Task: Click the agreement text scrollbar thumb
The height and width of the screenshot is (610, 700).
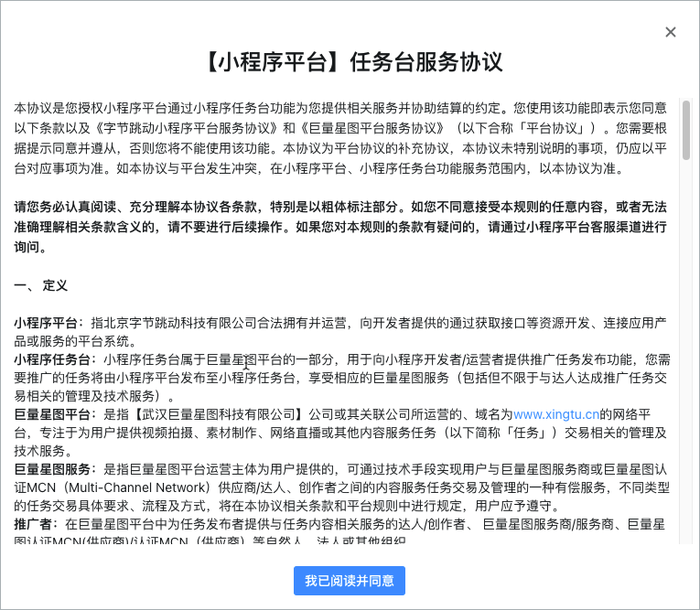Action: tap(686, 130)
